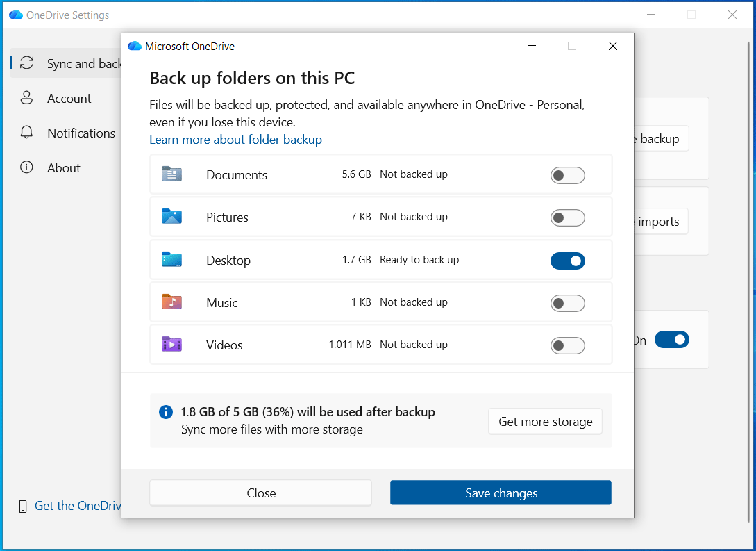Minimize the OneDrive Settings window
The width and height of the screenshot is (756, 551).
pyautogui.click(x=651, y=15)
